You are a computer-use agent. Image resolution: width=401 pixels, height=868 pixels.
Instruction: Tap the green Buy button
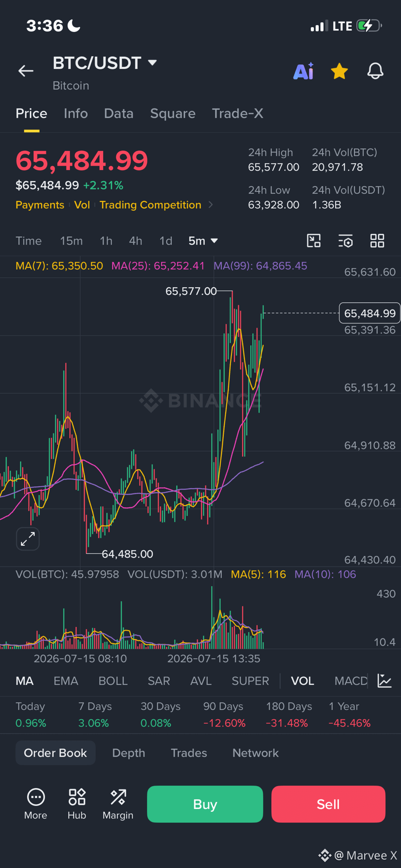[205, 804]
